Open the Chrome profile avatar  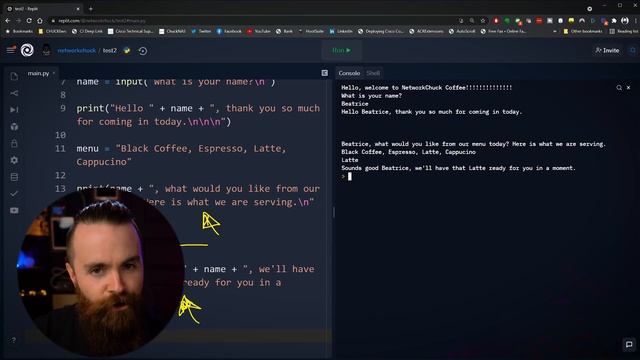624,20
